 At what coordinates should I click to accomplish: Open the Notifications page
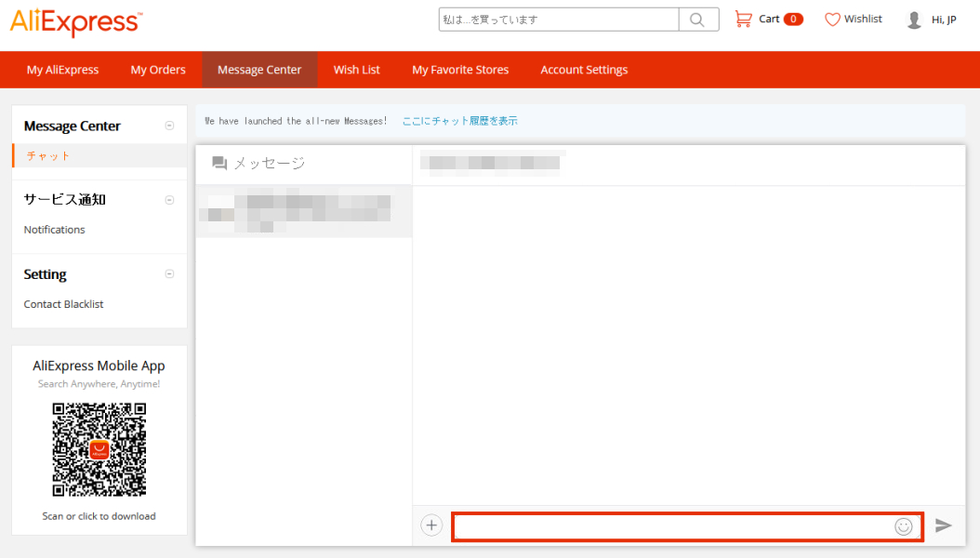point(53,229)
